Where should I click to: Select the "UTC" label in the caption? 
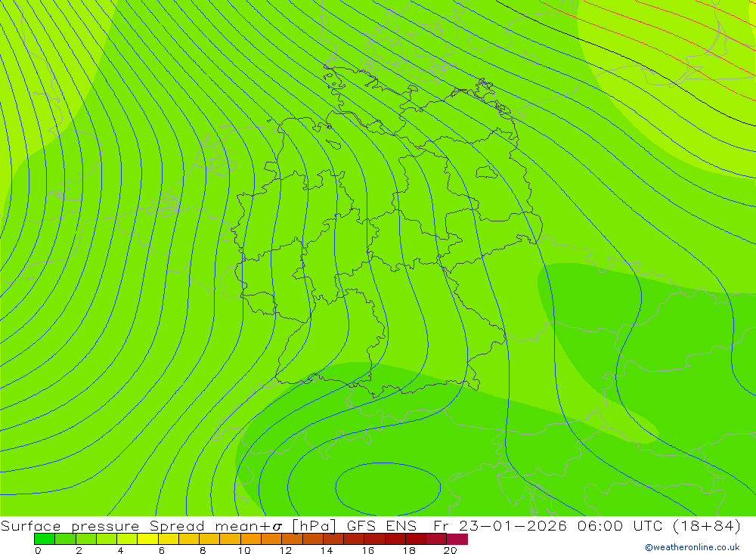point(648,525)
